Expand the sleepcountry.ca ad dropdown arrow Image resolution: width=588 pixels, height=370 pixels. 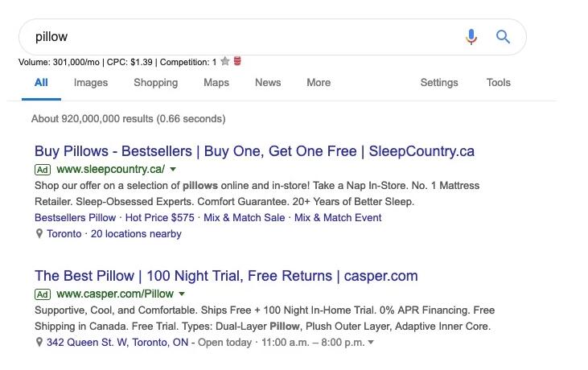[x=173, y=170]
